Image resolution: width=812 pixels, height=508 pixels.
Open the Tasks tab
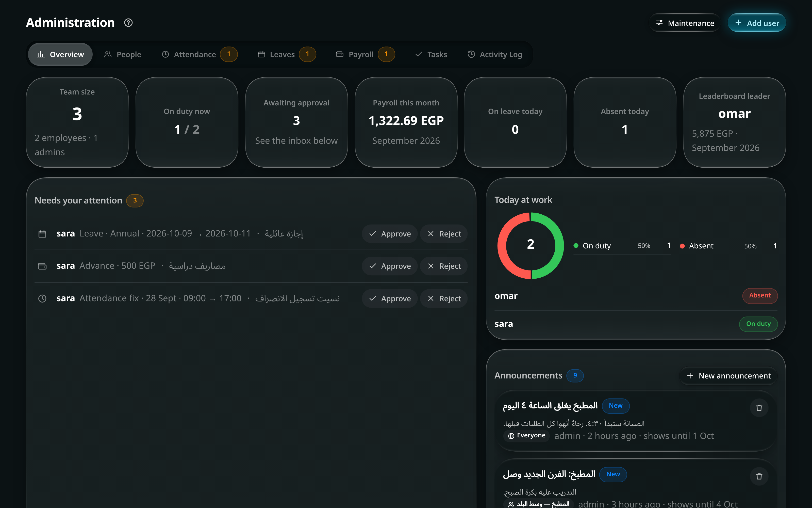coord(431,54)
